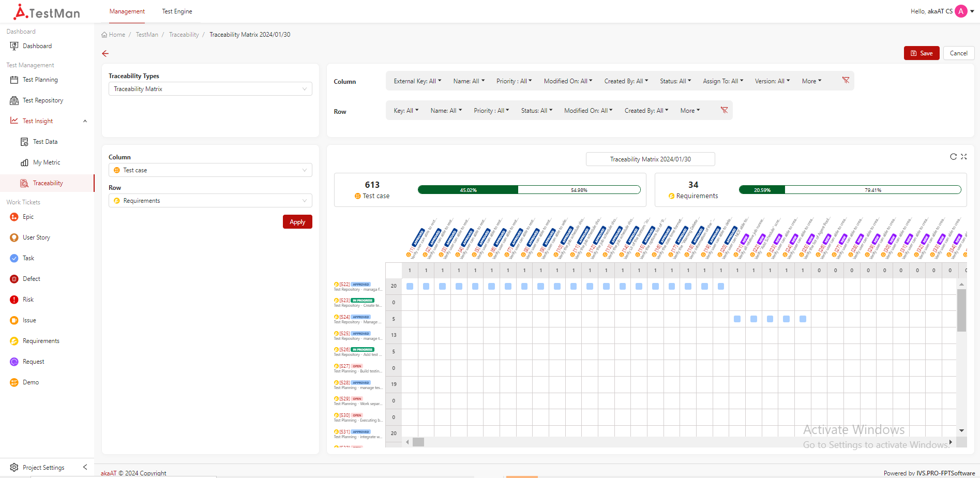Expand matrix to fullscreen
This screenshot has height=478, width=980.
click(x=964, y=157)
